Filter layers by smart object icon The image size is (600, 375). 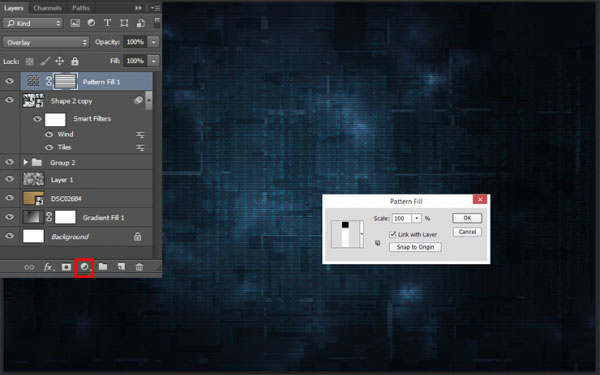point(140,23)
